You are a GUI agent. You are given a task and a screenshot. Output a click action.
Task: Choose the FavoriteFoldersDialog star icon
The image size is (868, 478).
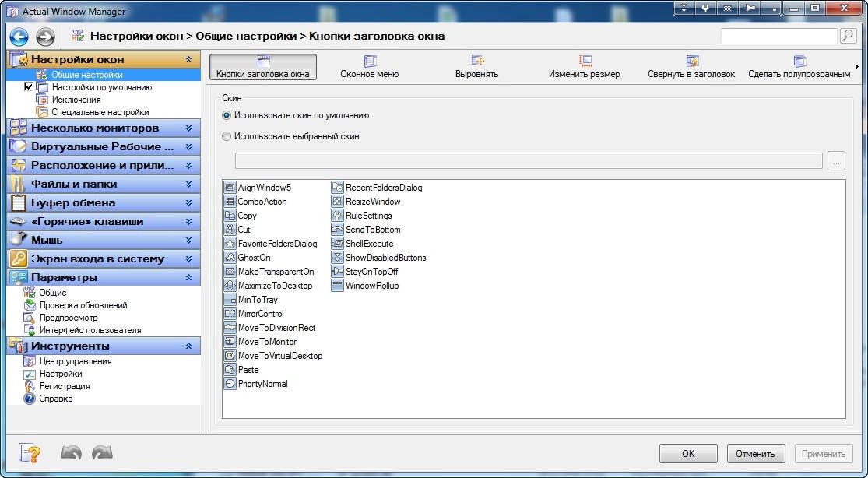tap(230, 243)
